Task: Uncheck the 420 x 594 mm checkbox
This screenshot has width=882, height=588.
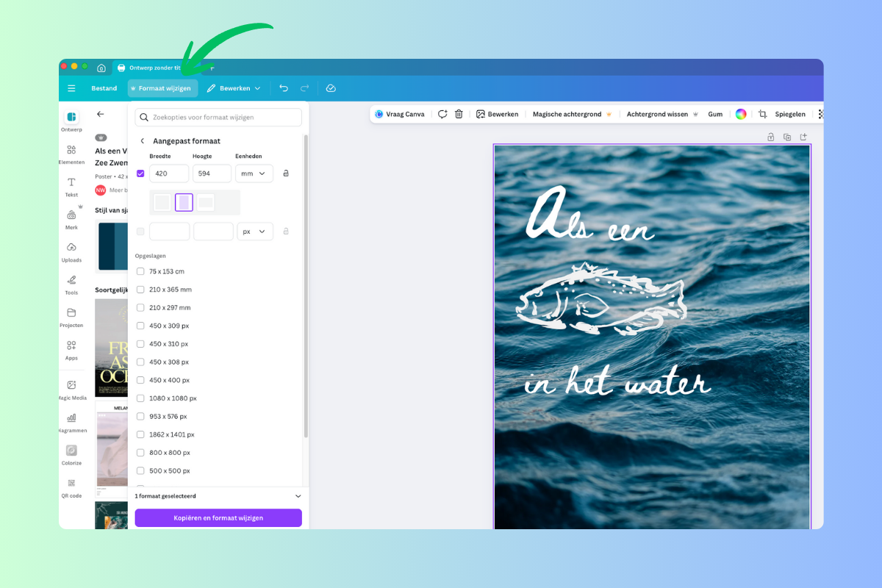Action: [x=140, y=173]
